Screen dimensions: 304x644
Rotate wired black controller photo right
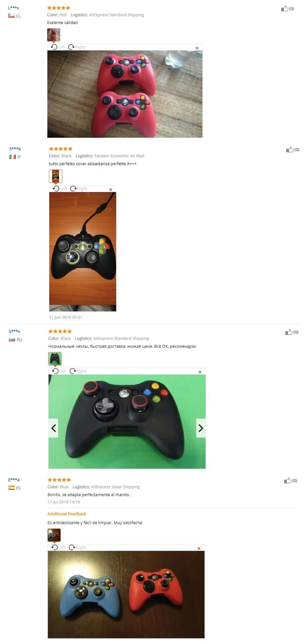click(x=79, y=189)
